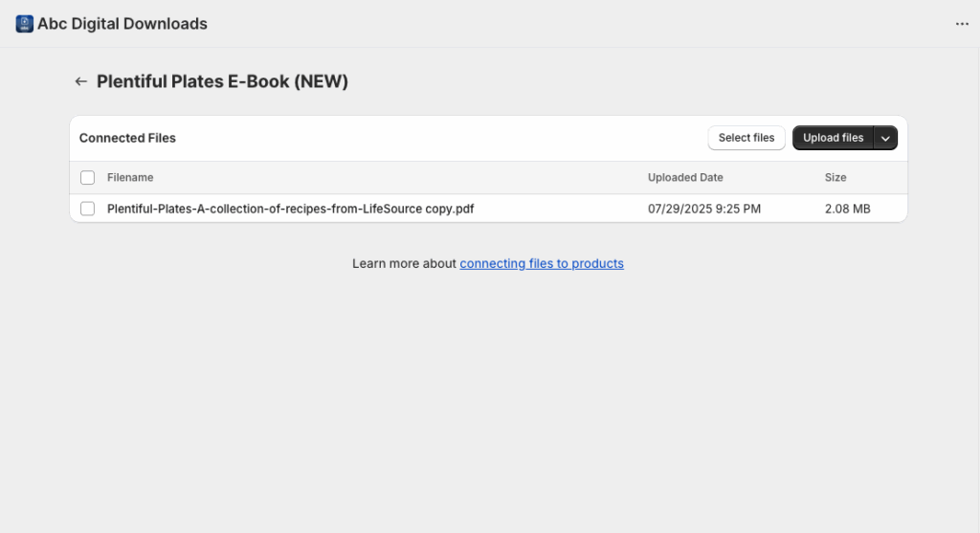This screenshot has width=980, height=533.
Task: Open the connecting files to products link
Action: point(542,264)
